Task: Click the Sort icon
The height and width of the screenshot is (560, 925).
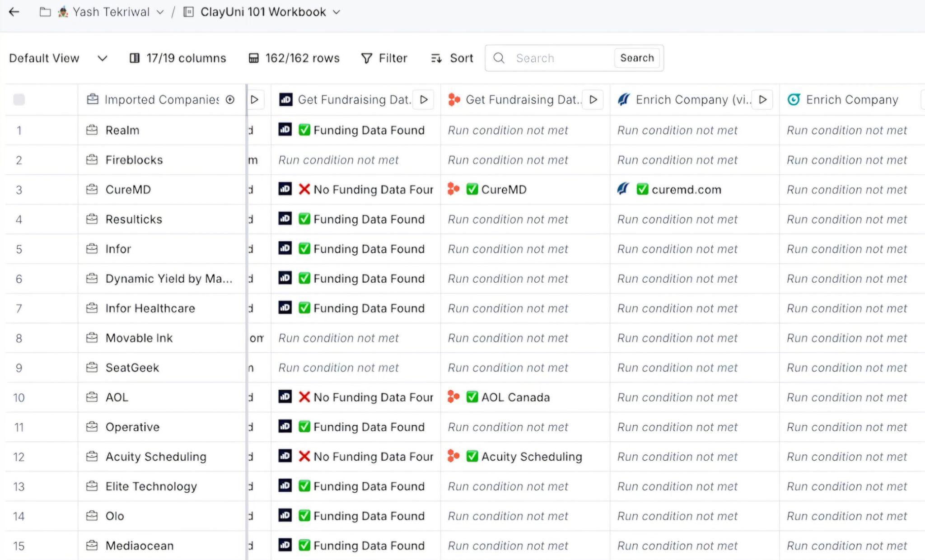Action: [436, 58]
